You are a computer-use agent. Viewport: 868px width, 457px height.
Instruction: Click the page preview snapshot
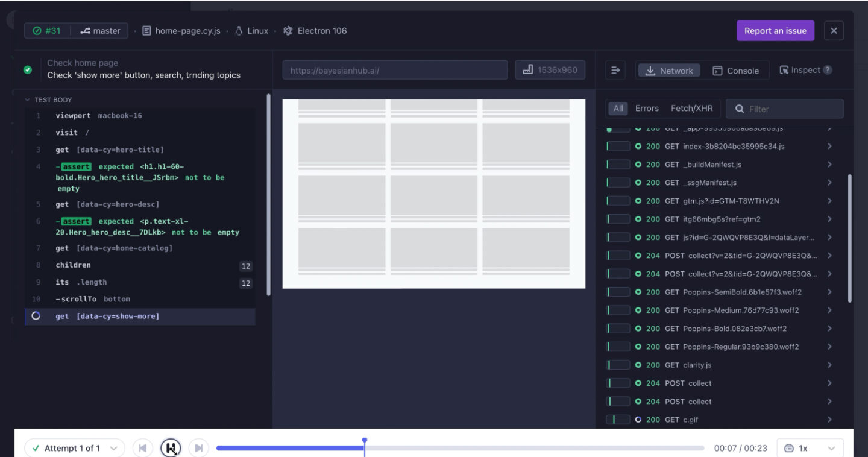(x=434, y=194)
